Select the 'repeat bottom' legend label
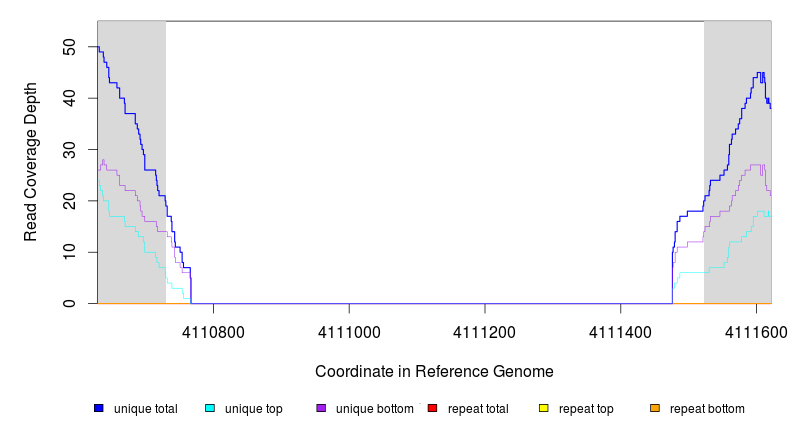792x432 pixels. click(707, 409)
